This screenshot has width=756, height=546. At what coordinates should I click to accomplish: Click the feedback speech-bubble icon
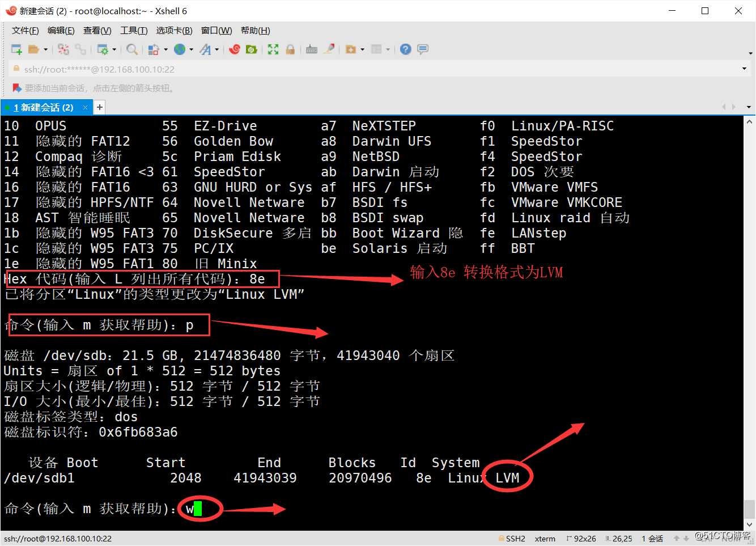click(423, 49)
